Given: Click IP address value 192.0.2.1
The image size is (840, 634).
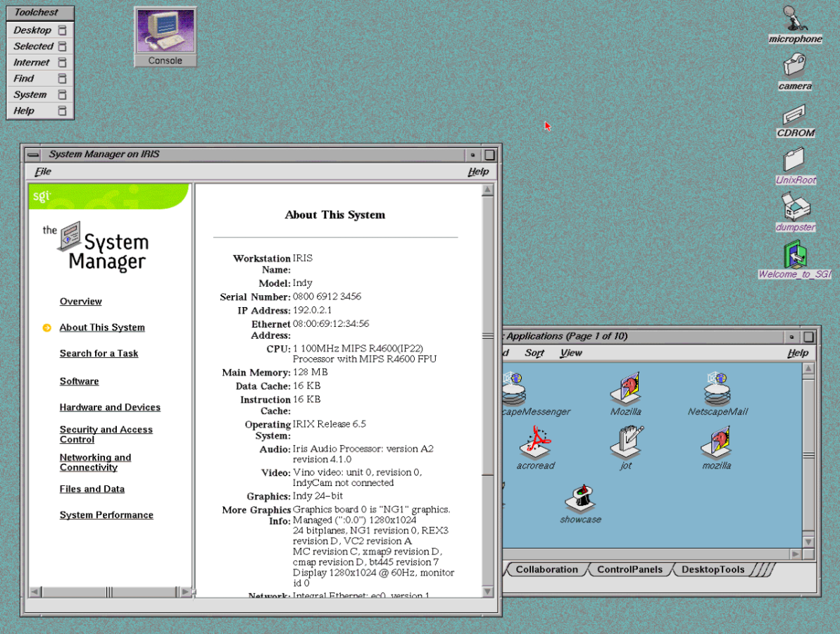Looking at the screenshot, I should tap(313, 310).
